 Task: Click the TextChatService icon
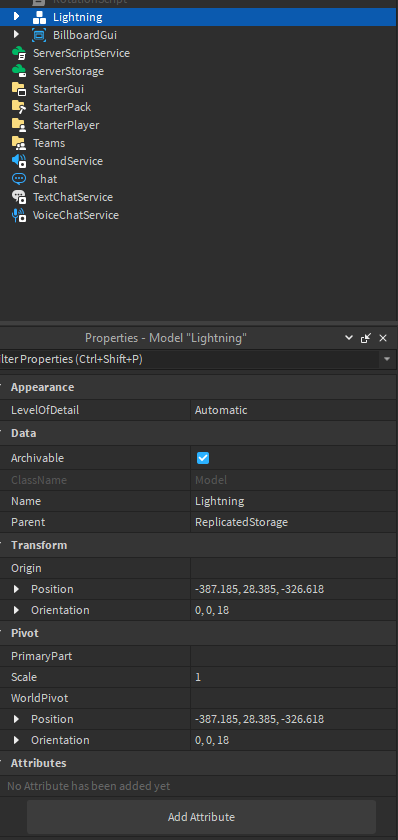click(x=19, y=197)
